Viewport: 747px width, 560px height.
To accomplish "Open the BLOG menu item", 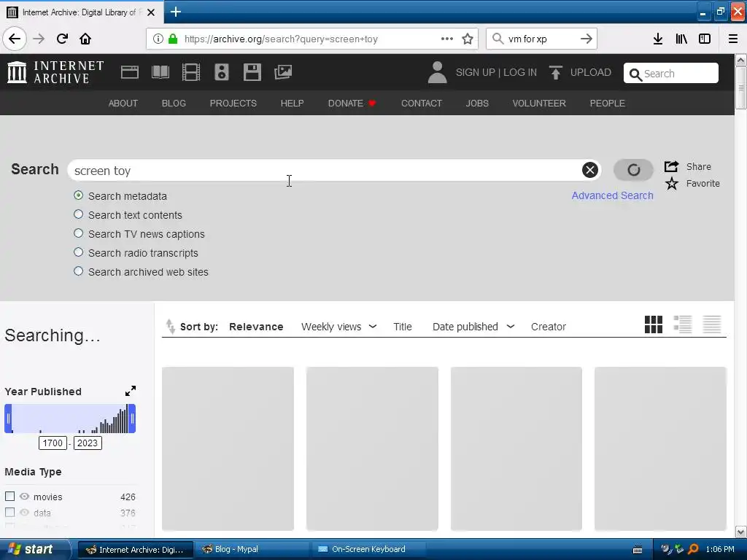I will pyautogui.click(x=174, y=104).
